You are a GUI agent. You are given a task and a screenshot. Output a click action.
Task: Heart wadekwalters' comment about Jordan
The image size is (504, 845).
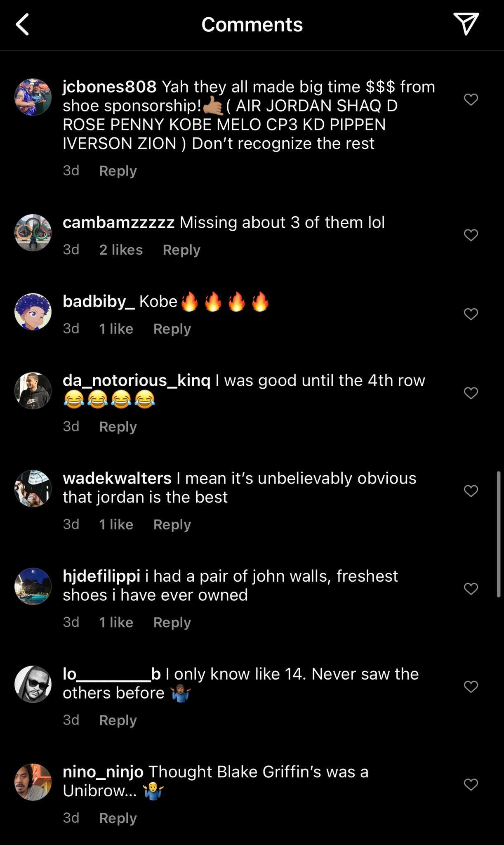pyautogui.click(x=471, y=491)
